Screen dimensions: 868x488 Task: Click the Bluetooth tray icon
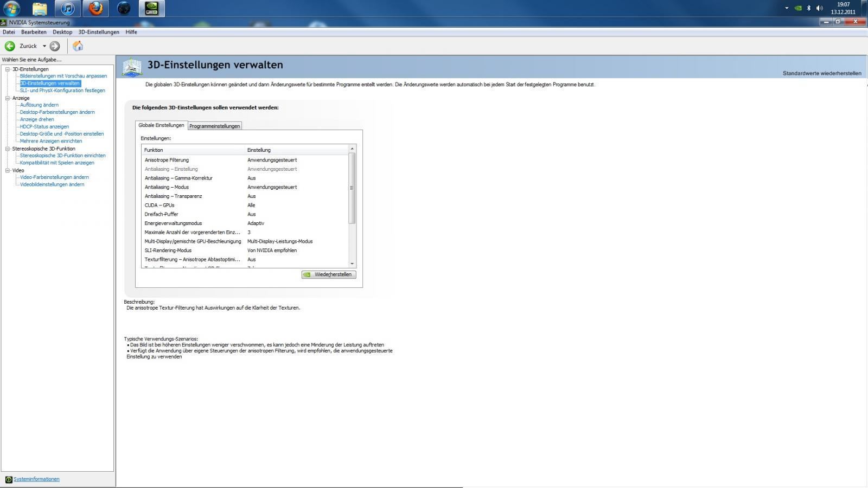coord(808,8)
